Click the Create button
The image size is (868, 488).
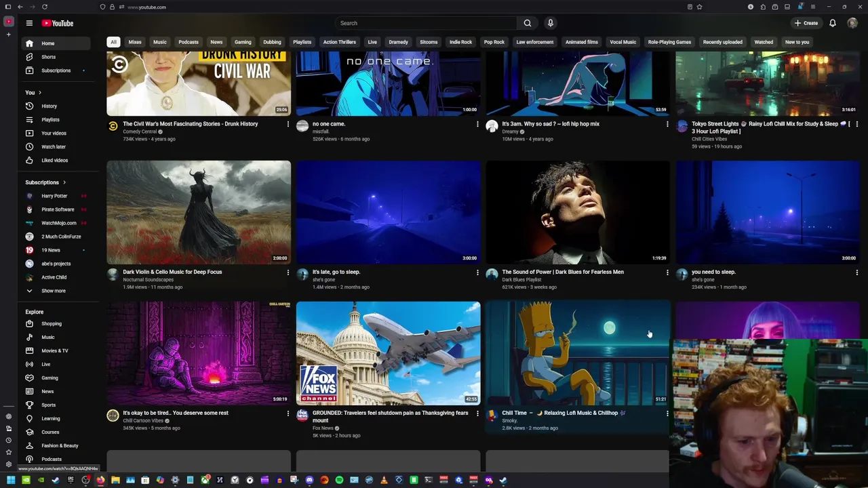click(x=806, y=23)
